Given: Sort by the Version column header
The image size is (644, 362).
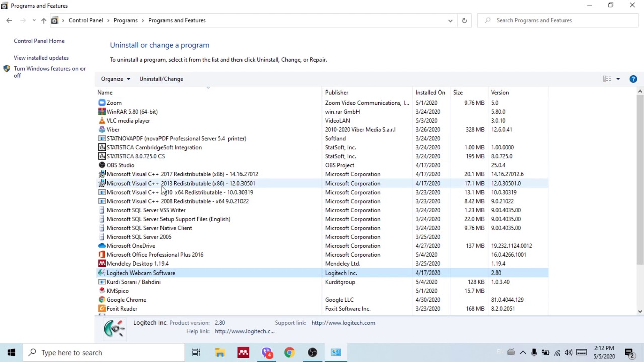Looking at the screenshot, I should (x=519, y=93).
